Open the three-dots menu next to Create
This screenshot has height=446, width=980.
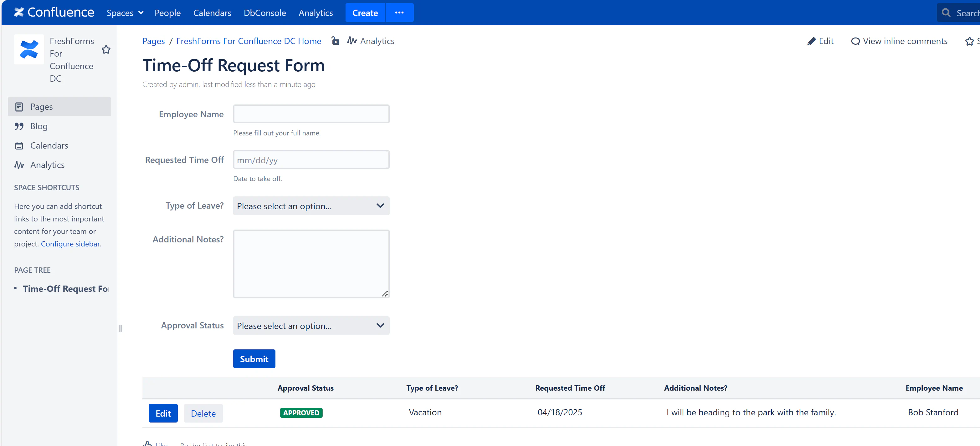[x=399, y=13]
